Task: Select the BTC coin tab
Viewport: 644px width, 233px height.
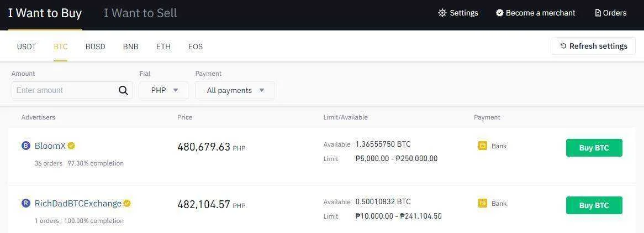Action: pyautogui.click(x=60, y=46)
